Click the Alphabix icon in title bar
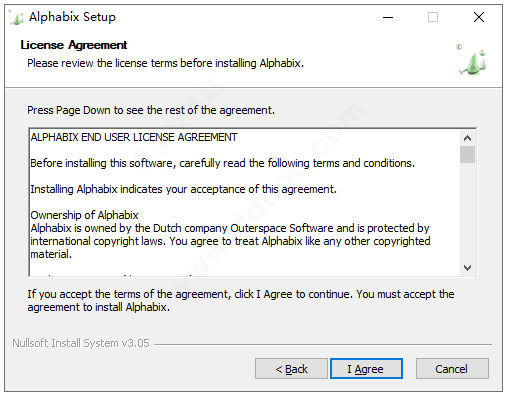Viewport: 507px width, 397px height. (16, 17)
